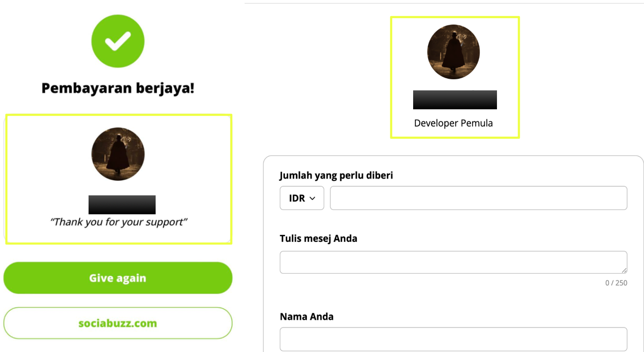644x352 pixels.
Task: Click the Nama Anda label
Action: pyautogui.click(x=307, y=317)
